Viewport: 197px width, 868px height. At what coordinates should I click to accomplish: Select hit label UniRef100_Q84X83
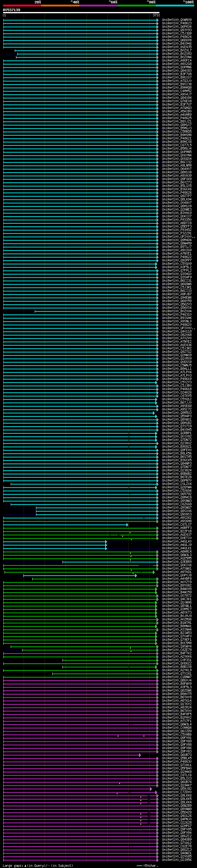click(x=177, y=71)
